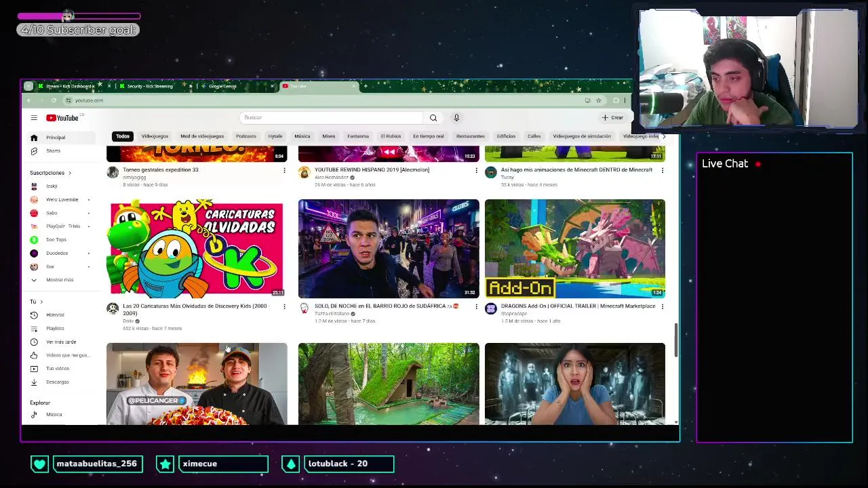Close the Google Gemini tab

click(272, 86)
